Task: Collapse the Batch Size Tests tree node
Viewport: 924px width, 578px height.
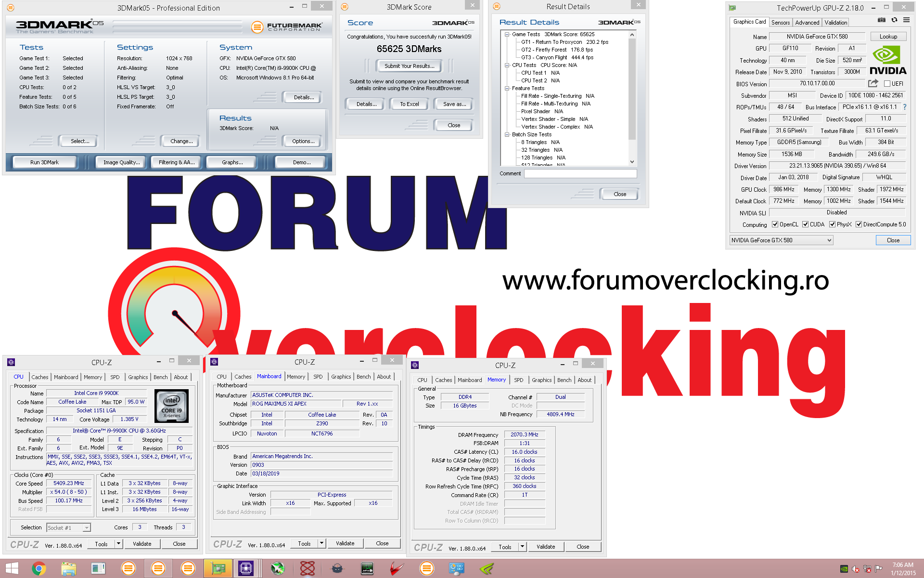Action: (507, 134)
